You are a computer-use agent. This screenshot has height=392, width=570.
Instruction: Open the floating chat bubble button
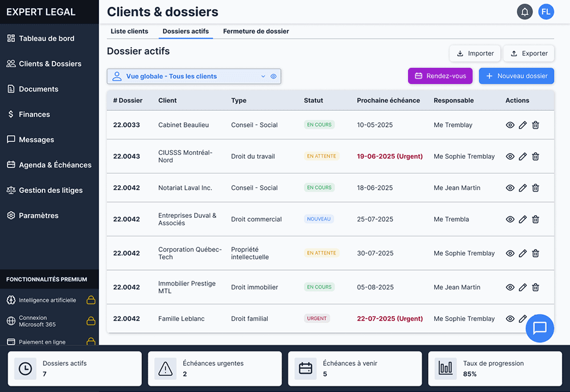pos(539,328)
